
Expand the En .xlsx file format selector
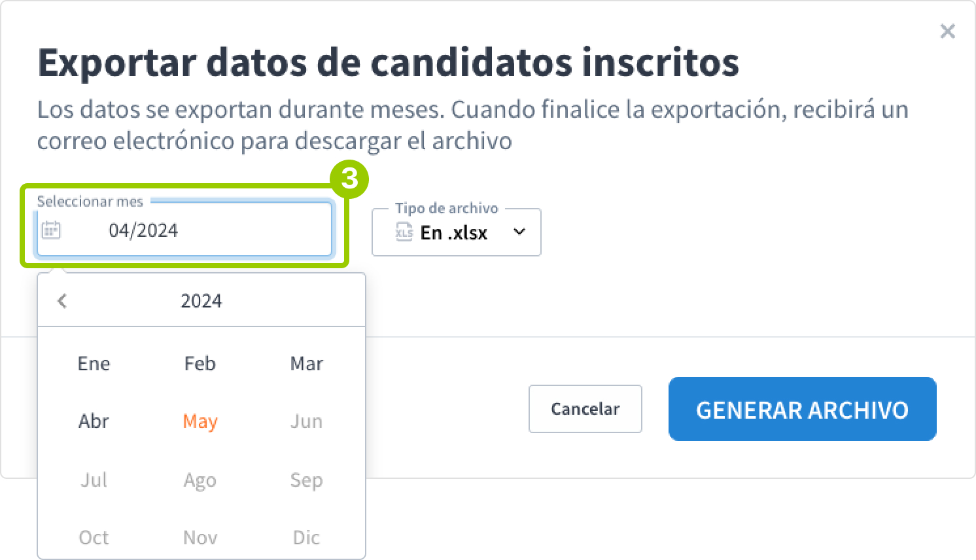point(456,232)
